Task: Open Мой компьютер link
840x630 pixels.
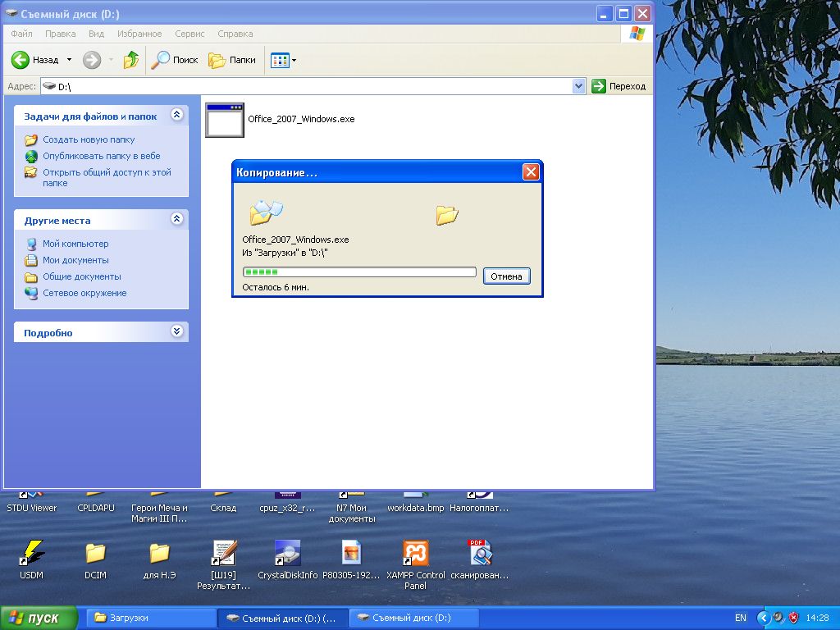Action: click(x=75, y=244)
